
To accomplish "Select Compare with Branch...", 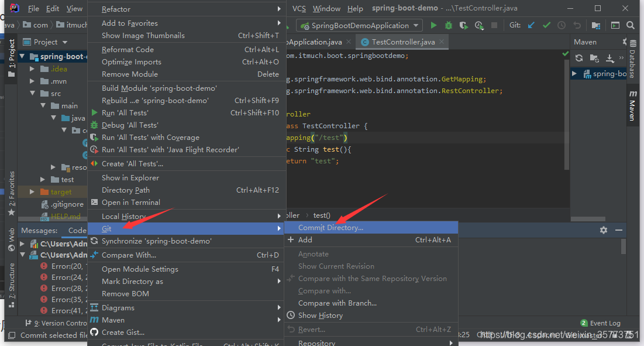I will click(371, 303).
